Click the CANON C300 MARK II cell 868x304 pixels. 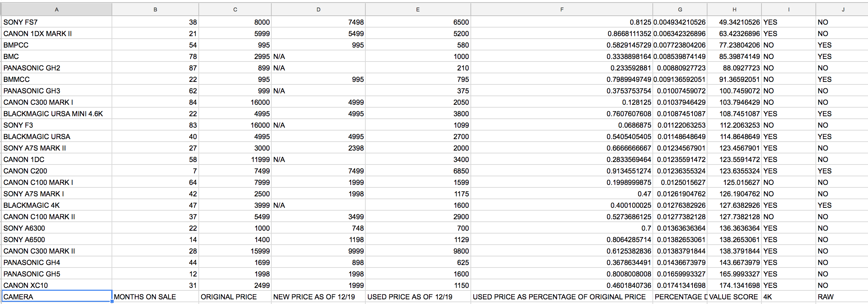tap(56, 251)
